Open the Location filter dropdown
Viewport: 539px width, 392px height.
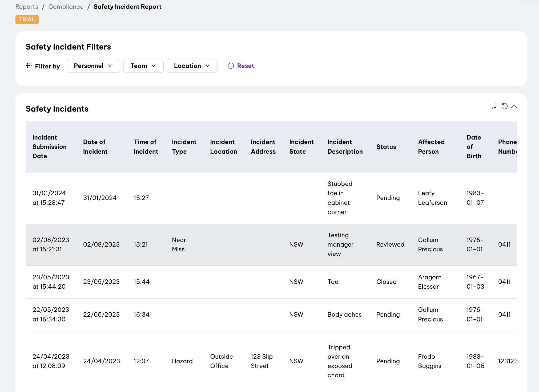[x=192, y=66]
